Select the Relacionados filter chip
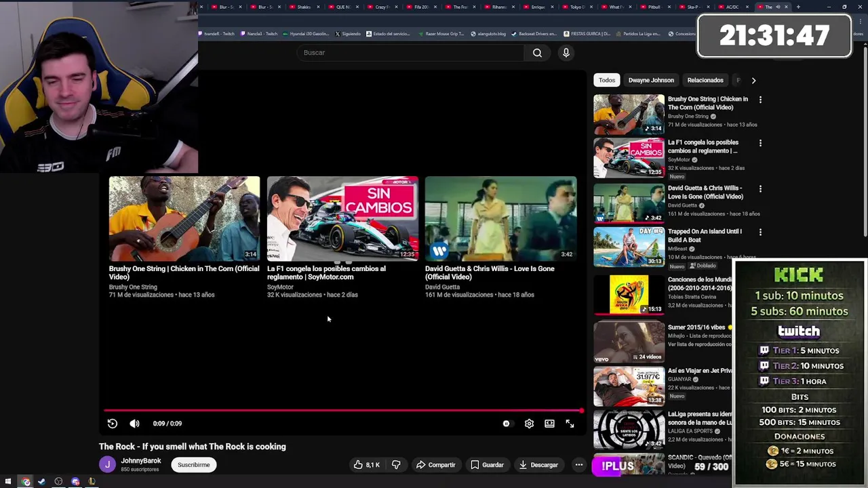Screen dimensions: 868x488 coord(705,80)
